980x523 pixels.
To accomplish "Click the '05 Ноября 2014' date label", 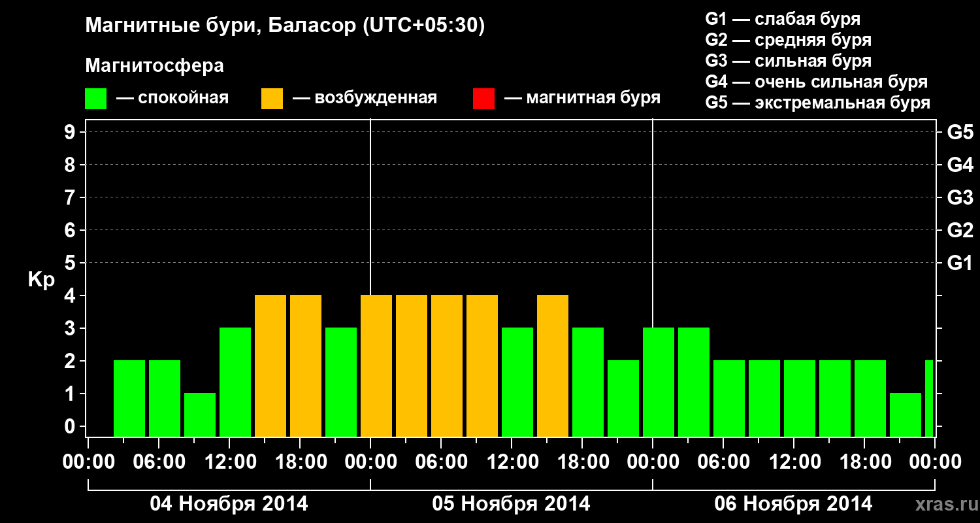I will pyautogui.click(x=511, y=504).
